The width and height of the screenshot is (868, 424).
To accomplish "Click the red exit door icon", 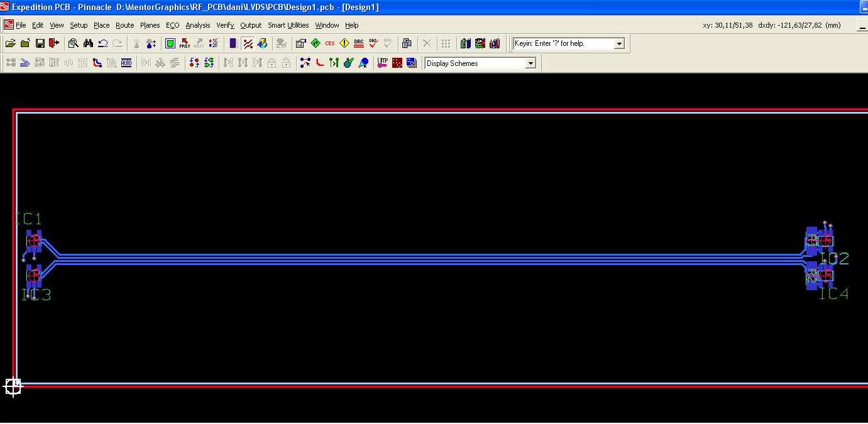I will click(x=54, y=43).
